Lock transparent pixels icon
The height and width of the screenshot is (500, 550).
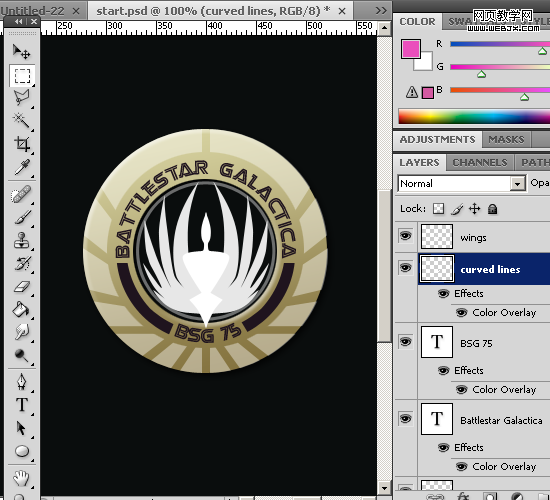click(438, 209)
